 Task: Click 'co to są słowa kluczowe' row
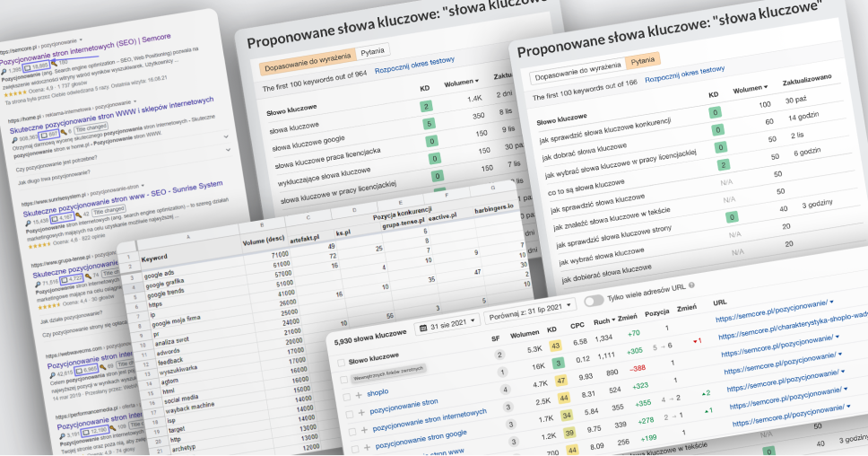tap(586, 188)
